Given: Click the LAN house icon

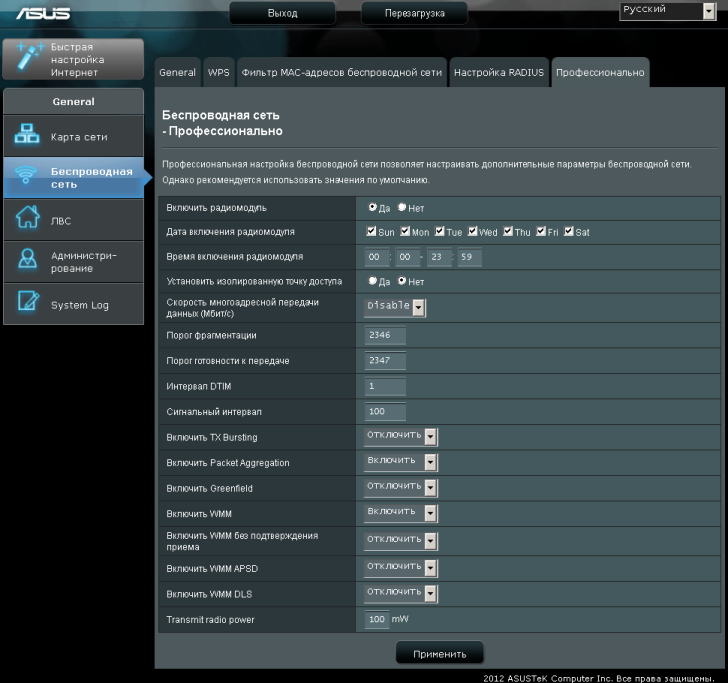Looking at the screenshot, I should click(26, 221).
